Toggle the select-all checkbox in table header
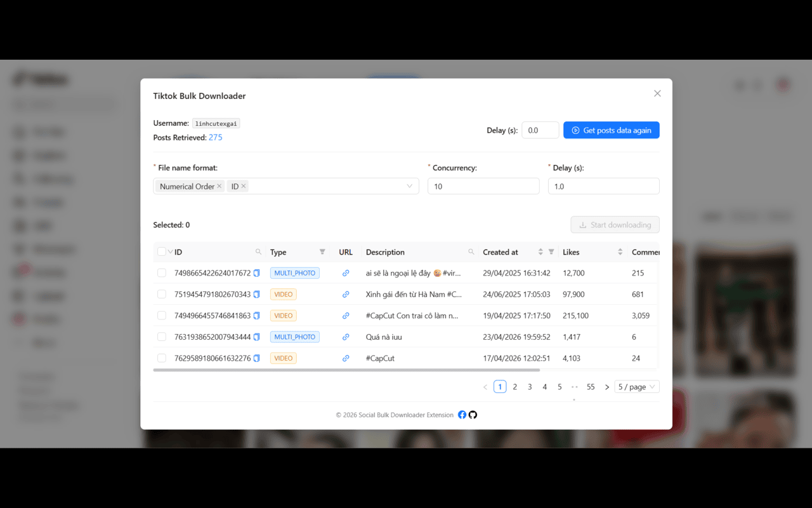Viewport: 812px width, 508px height. 162,252
